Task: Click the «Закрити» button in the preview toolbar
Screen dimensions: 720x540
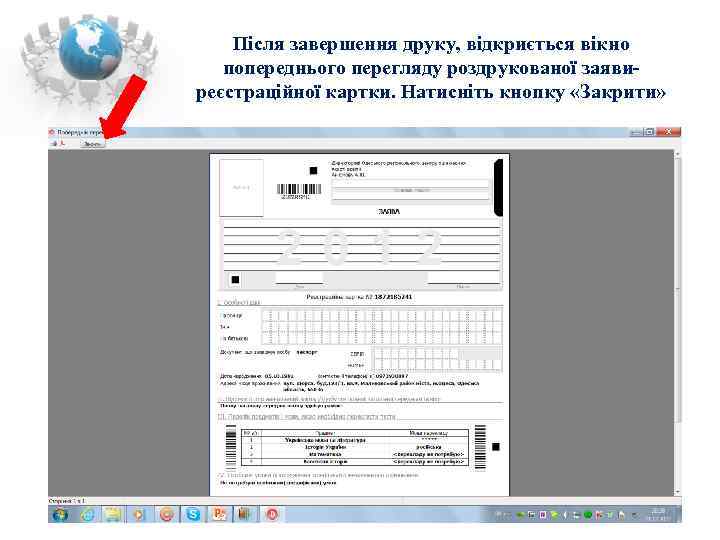Action: [92, 144]
